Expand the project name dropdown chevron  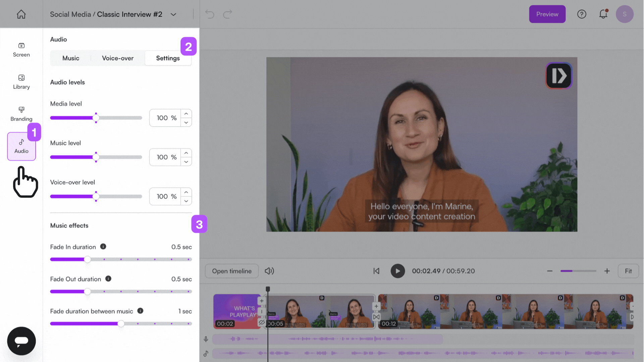pos(173,14)
